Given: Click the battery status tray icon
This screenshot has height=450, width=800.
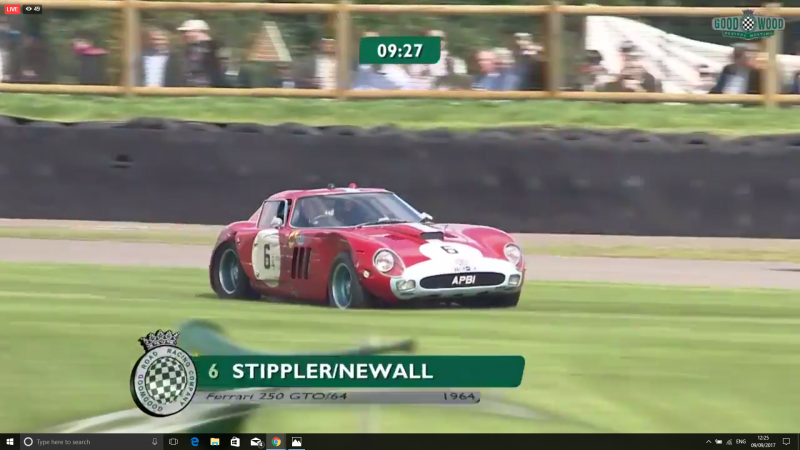Looking at the screenshot, I should (718, 441).
